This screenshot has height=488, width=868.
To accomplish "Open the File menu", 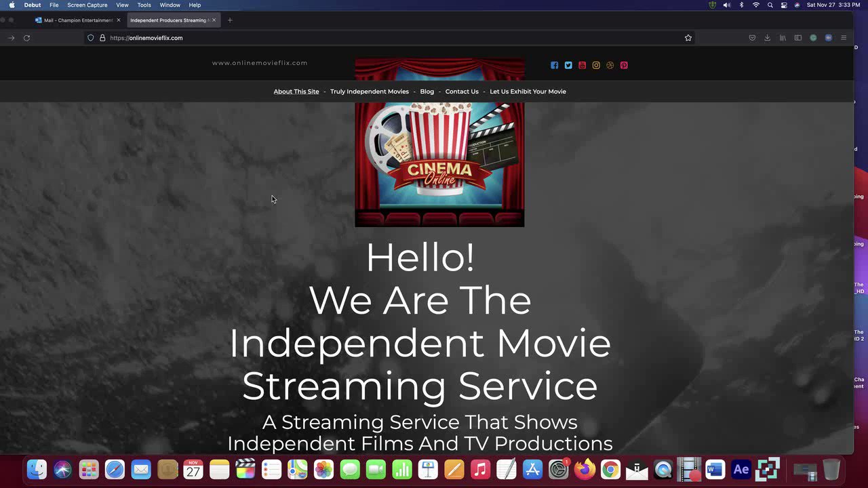I will (x=54, y=5).
